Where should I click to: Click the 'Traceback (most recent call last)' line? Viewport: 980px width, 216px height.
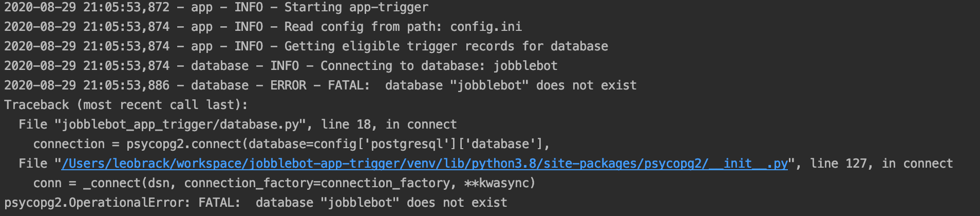[x=126, y=105]
